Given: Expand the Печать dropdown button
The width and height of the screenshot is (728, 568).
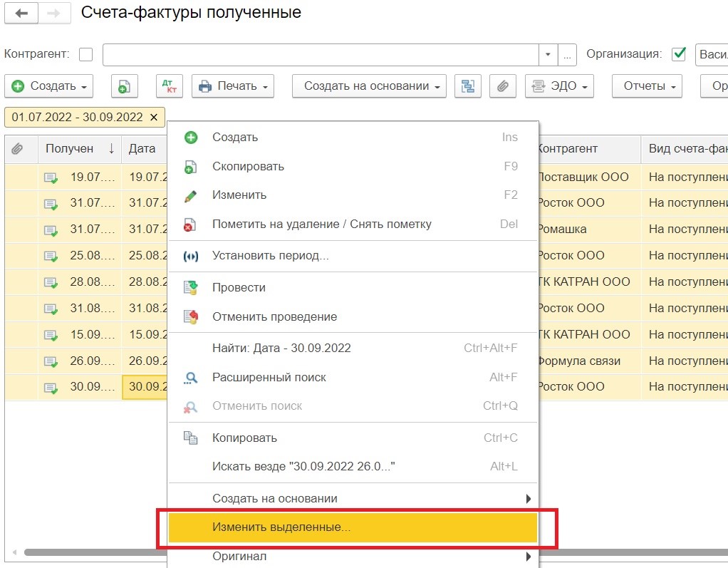Looking at the screenshot, I should point(233,86).
